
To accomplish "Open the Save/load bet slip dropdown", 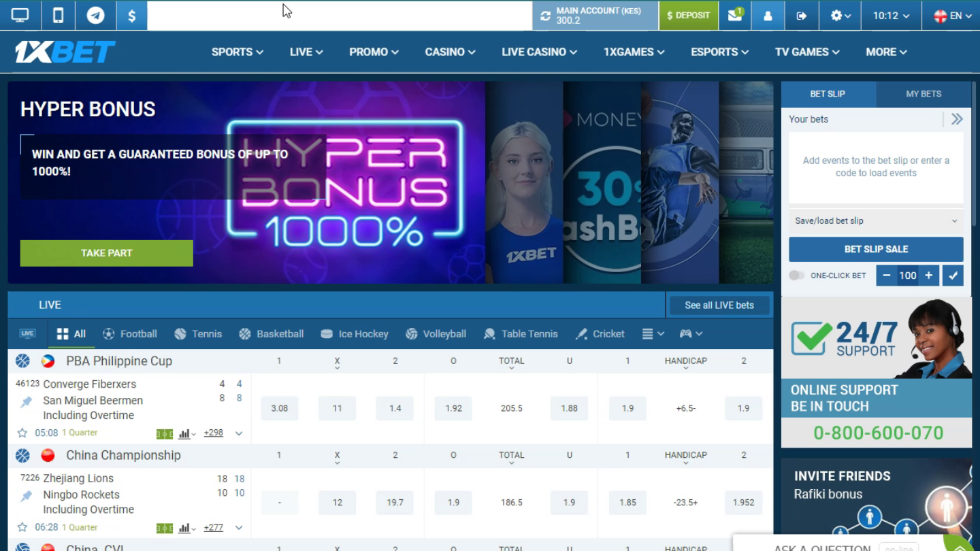I will click(876, 220).
